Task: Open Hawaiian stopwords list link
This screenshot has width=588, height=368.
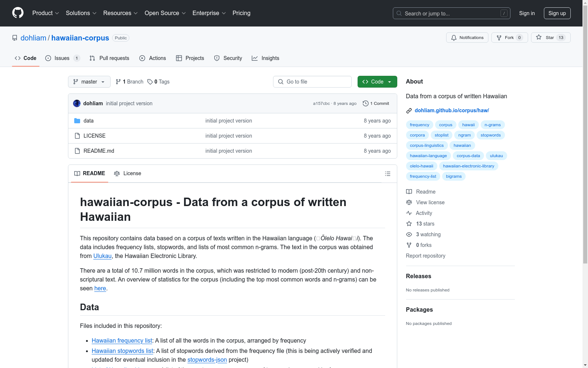Action: (x=122, y=351)
